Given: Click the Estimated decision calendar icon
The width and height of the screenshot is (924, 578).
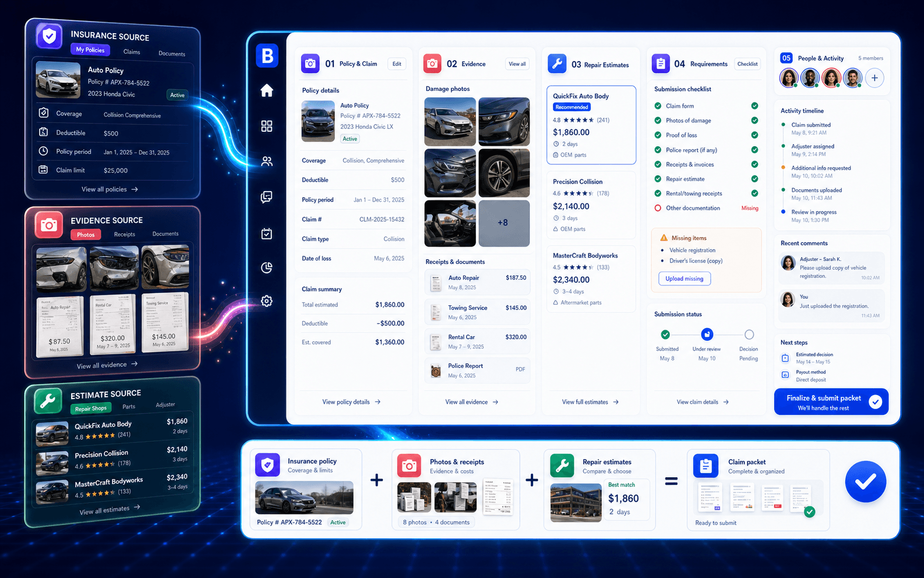Looking at the screenshot, I should (x=785, y=358).
